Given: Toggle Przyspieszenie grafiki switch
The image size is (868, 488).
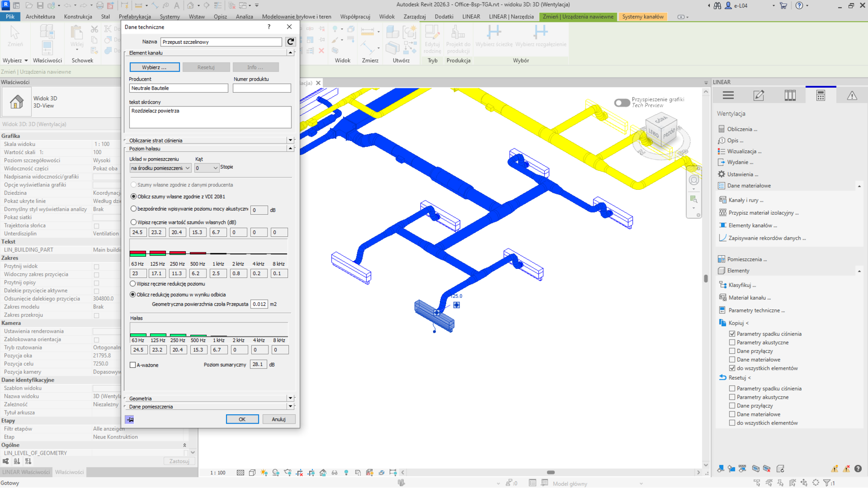Looking at the screenshot, I should pos(621,102).
